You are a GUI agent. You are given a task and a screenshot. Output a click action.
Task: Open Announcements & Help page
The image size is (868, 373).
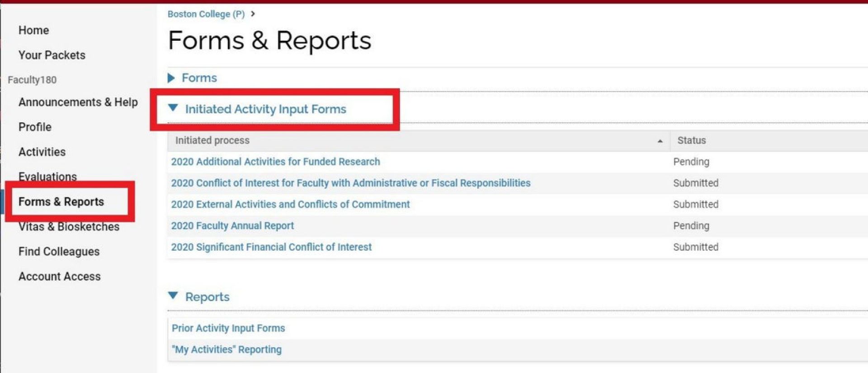(78, 102)
